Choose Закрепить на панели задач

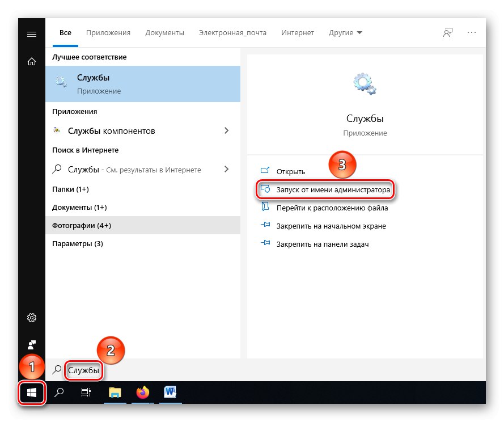click(323, 244)
